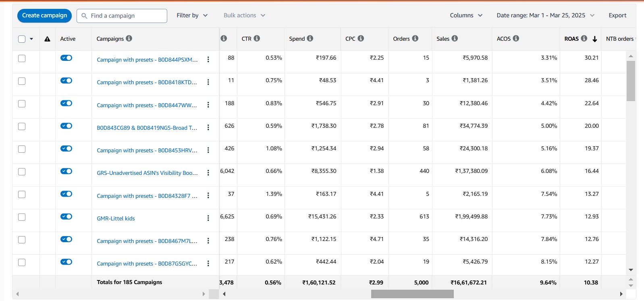Select checkbox for B0D843CG89 Broad campaign row
The width and height of the screenshot is (644, 301).
pos(22,126)
